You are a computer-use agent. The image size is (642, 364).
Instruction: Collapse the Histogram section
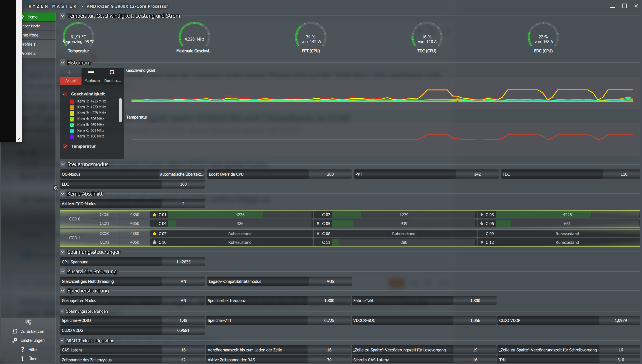point(63,62)
